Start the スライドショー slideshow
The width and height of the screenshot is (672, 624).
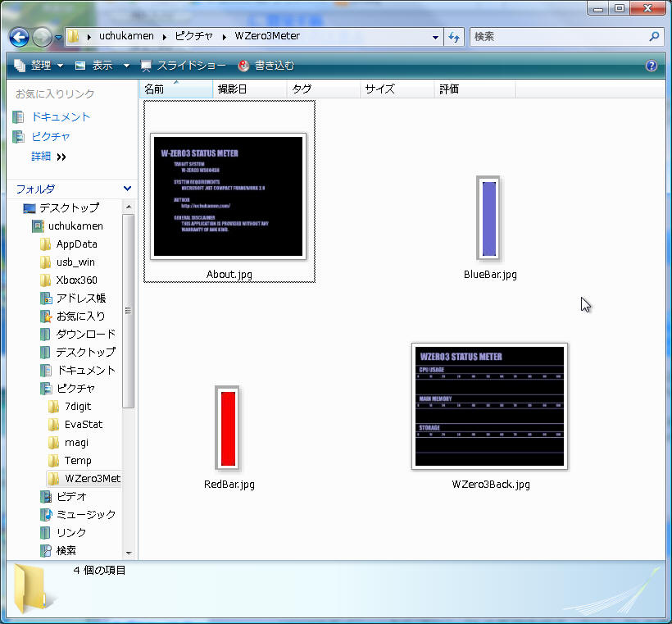[183, 66]
